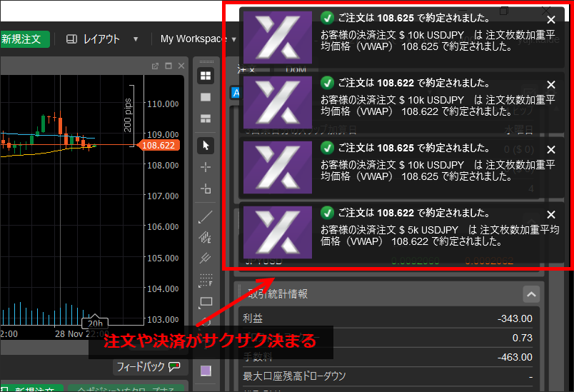
Task: Detach the chart panel into popup window
Action: click(156, 66)
